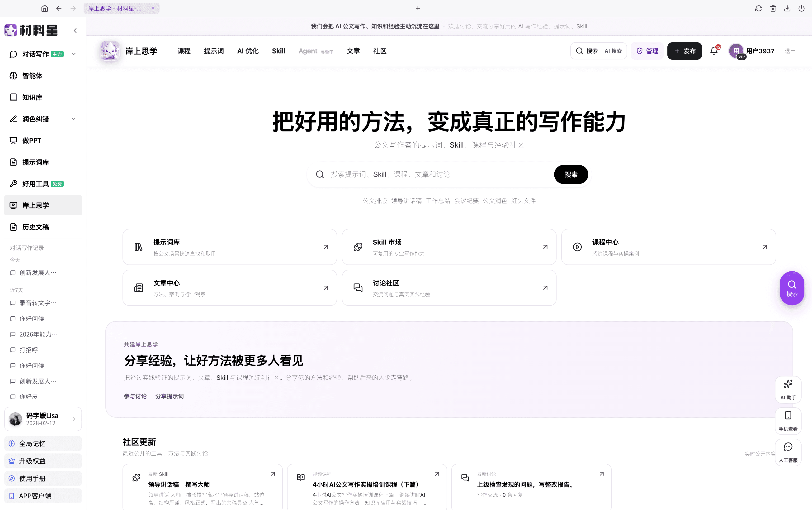Screen dimensions: 812x510
Task: Switch to the 课程 nav tab
Action: [x=184, y=51]
